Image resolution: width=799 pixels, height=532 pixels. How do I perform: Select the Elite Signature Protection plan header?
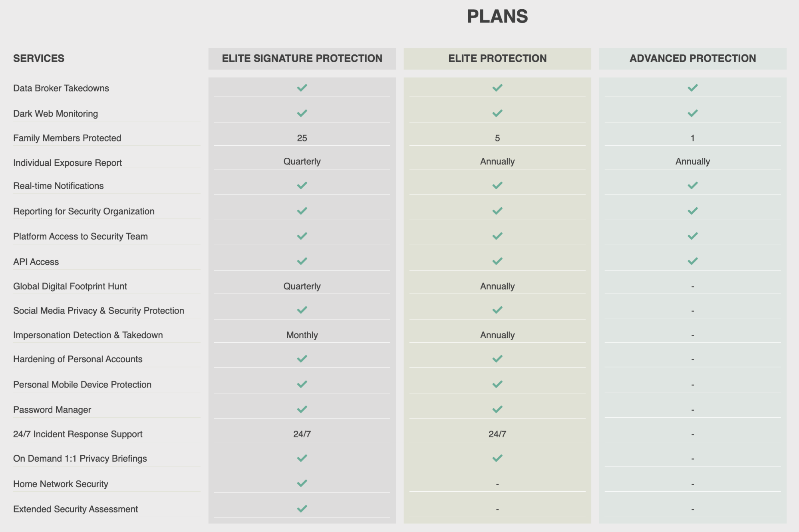tap(302, 59)
